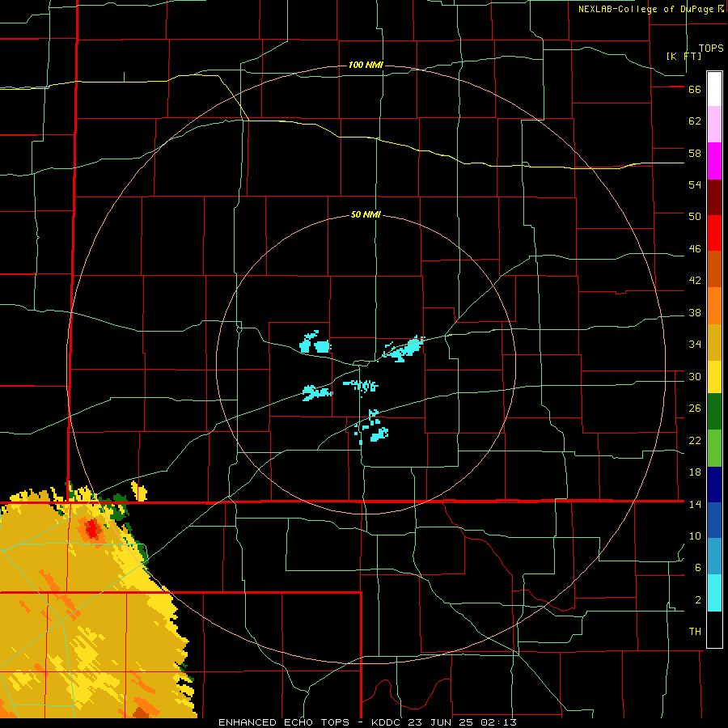This screenshot has width=728, height=728.
Task: Select the black TH swatch at the legend bottom
Action: [x=714, y=629]
